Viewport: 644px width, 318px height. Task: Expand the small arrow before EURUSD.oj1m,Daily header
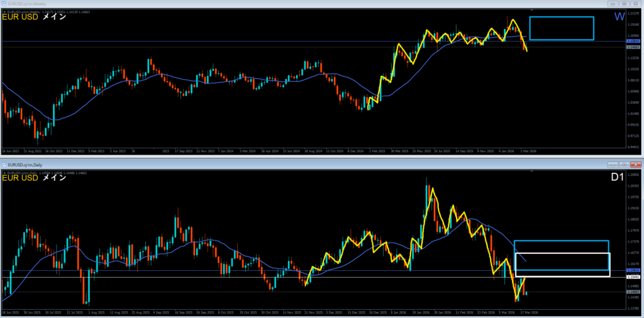(4, 173)
